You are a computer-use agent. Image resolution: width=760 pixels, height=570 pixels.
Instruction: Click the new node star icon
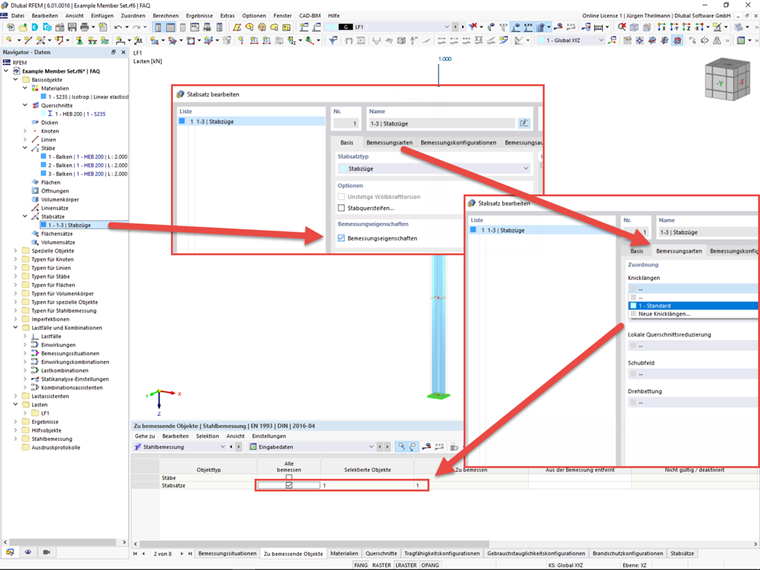[x=9, y=40]
